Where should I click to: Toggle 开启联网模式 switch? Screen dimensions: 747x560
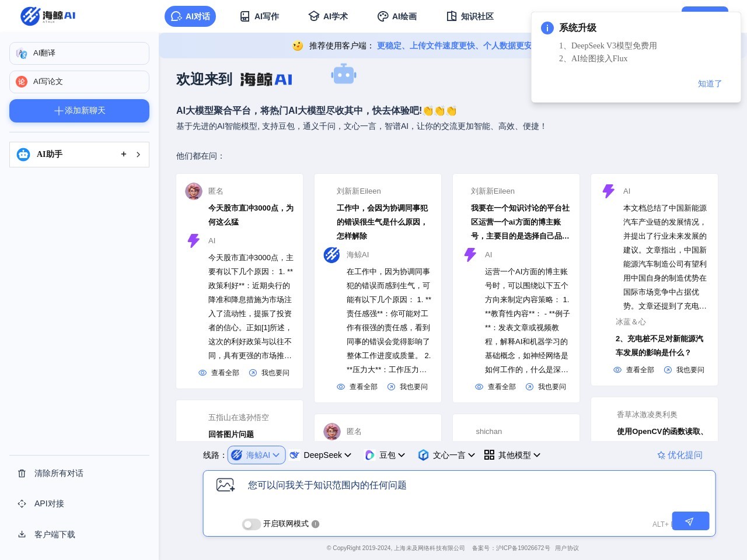coord(252,524)
